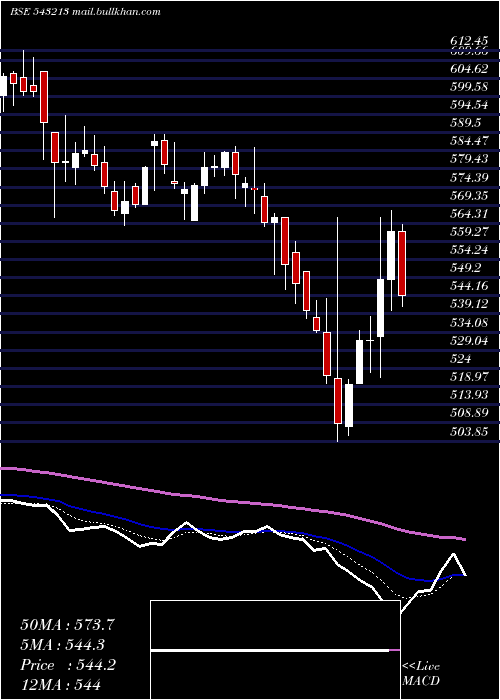Click the 554.24 price label

[x=469, y=250]
